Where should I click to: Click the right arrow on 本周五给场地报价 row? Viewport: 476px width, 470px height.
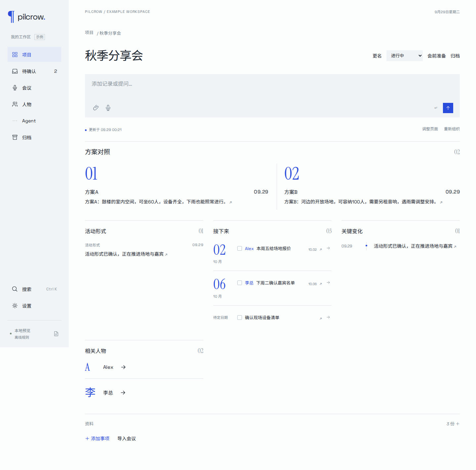(x=328, y=248)
